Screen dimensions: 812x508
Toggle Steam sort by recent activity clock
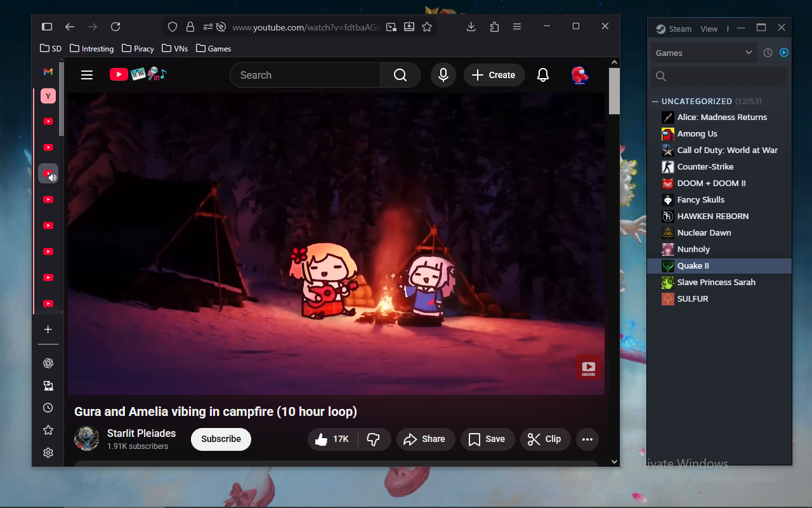(768, 53)
